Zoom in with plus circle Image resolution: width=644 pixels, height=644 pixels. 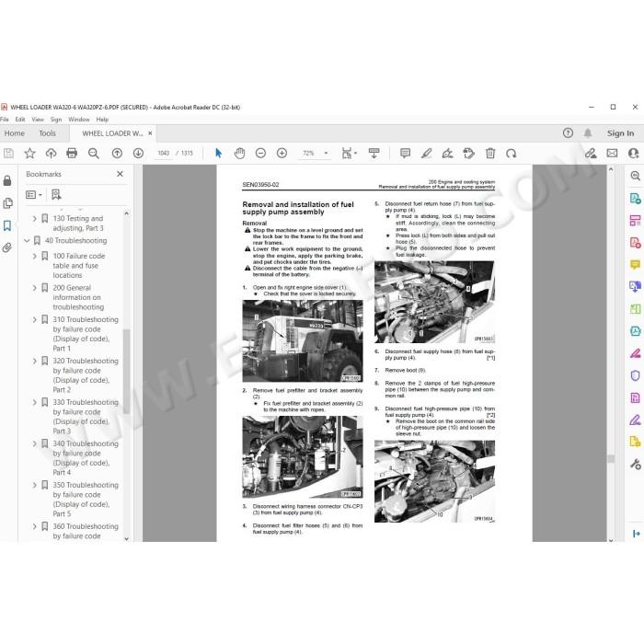(x=282, y=154)
